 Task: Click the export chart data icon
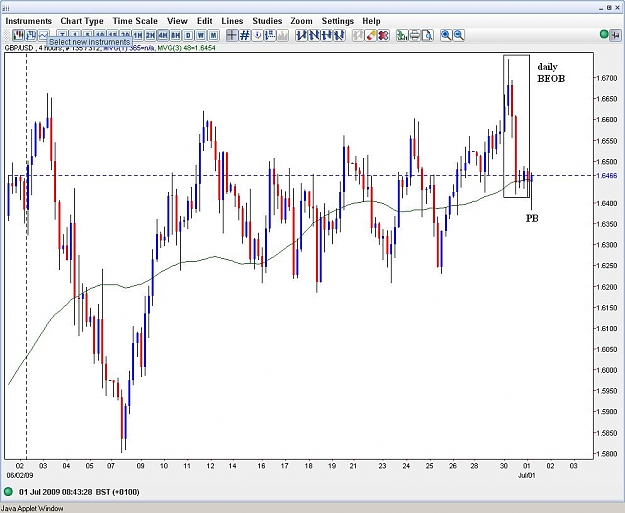coord(402,35)
